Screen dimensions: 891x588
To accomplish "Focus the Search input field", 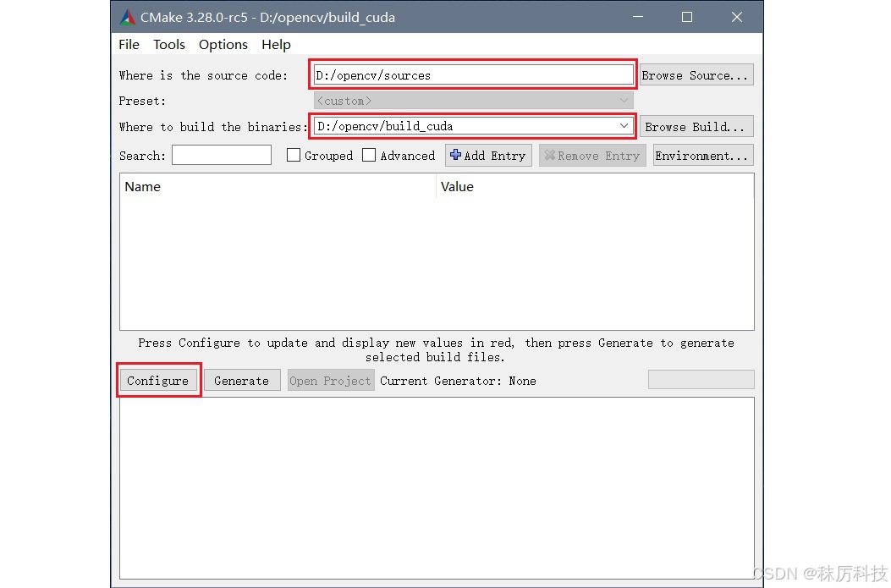I will [222, 155].
